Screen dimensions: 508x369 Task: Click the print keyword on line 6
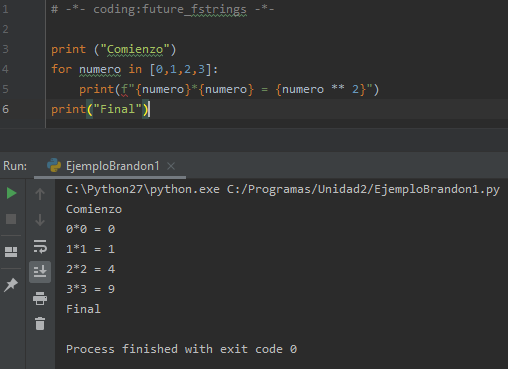[68, 109]
